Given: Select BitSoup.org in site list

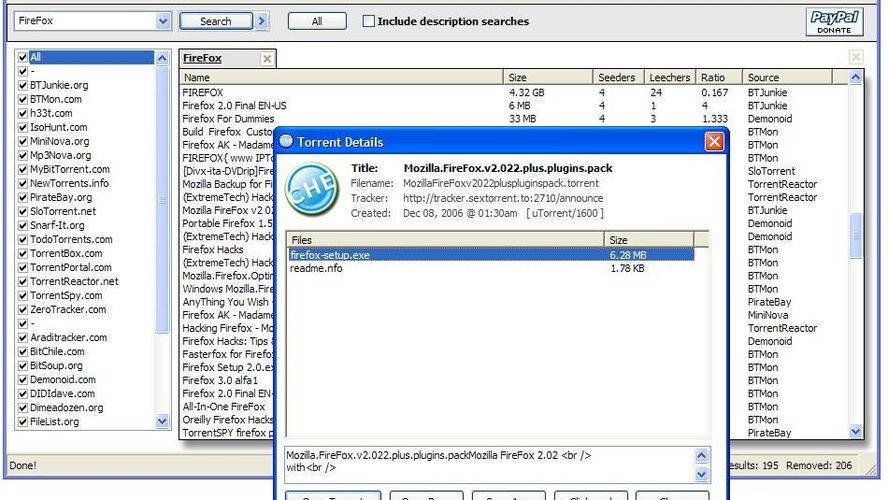Looking at the screenshot, I should click(56, 366).
